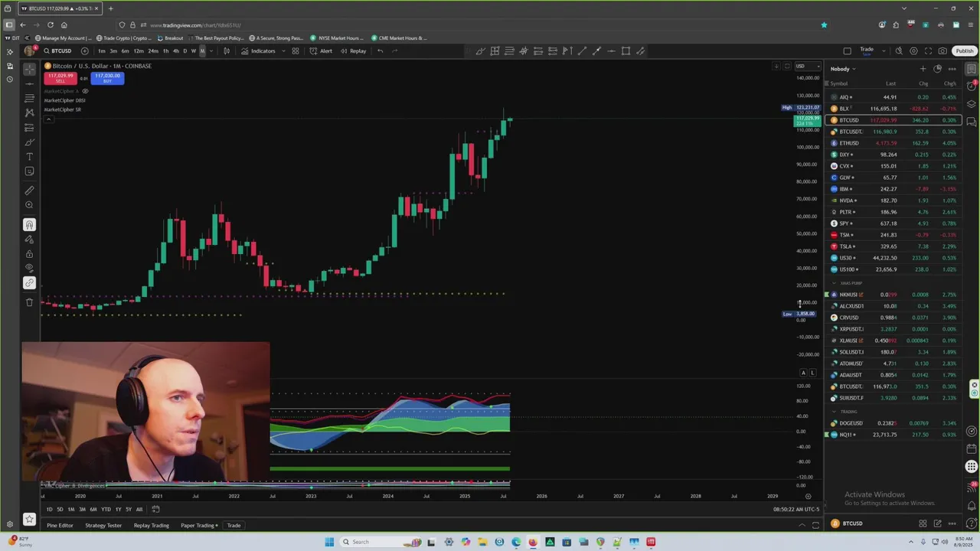The width and height of the screenshot is (980, 551).
Task: Select the pattern drawing tool
Action: pyautogui.click(x=29, y=112)
